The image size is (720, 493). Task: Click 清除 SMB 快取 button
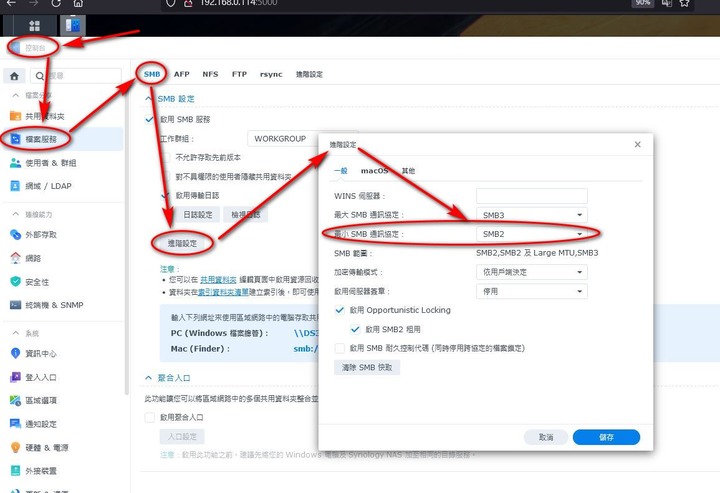pyautogui.click(x=367, y=367)
